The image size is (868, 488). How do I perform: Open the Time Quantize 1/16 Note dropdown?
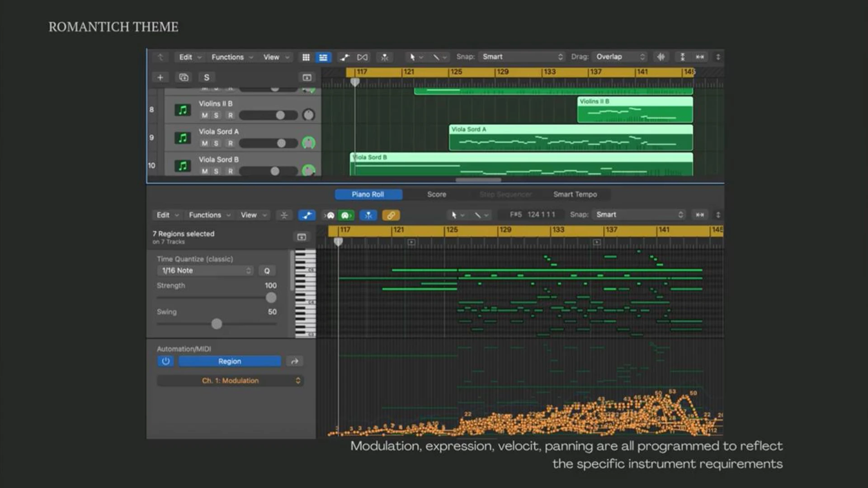[x=205, y=271]
